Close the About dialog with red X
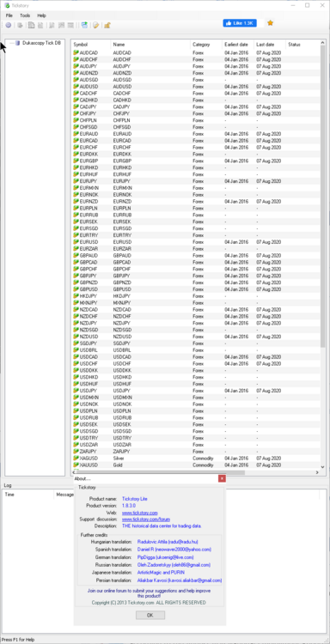This screenshot has width=330, height=644. pos(222,478)
